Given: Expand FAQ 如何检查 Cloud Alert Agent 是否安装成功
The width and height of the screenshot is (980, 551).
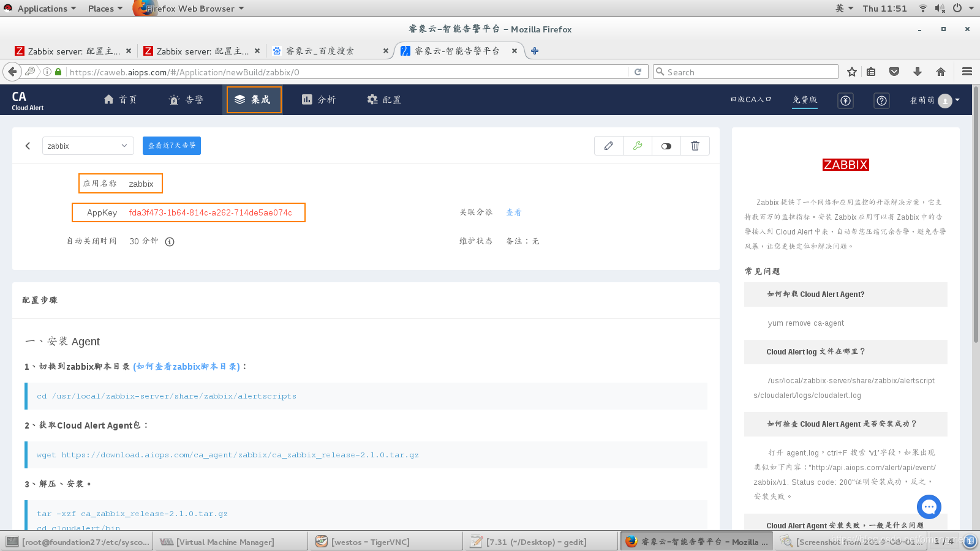Looking at the screenshot, I should [846, 424].
